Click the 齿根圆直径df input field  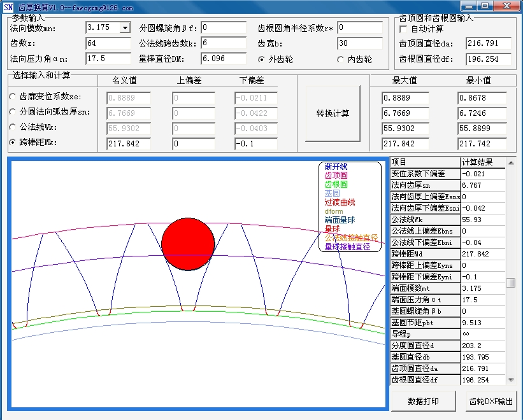[x=489, y=59]
